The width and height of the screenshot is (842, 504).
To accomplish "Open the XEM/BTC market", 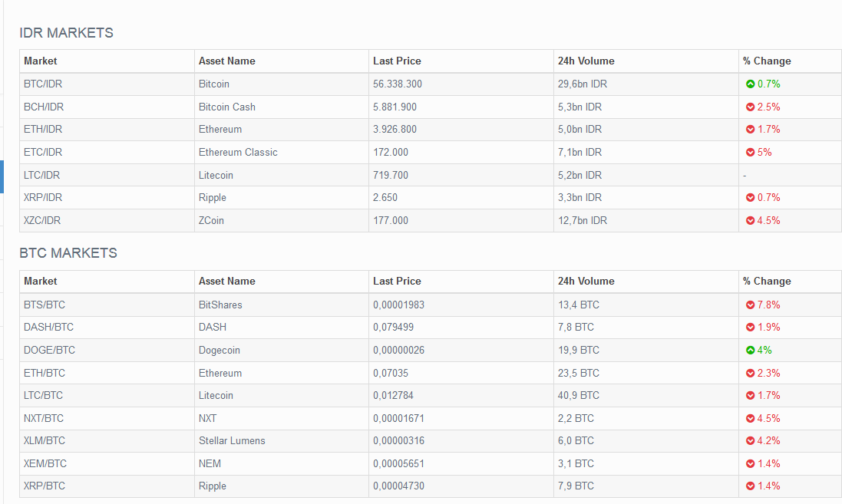I will 45,464.
